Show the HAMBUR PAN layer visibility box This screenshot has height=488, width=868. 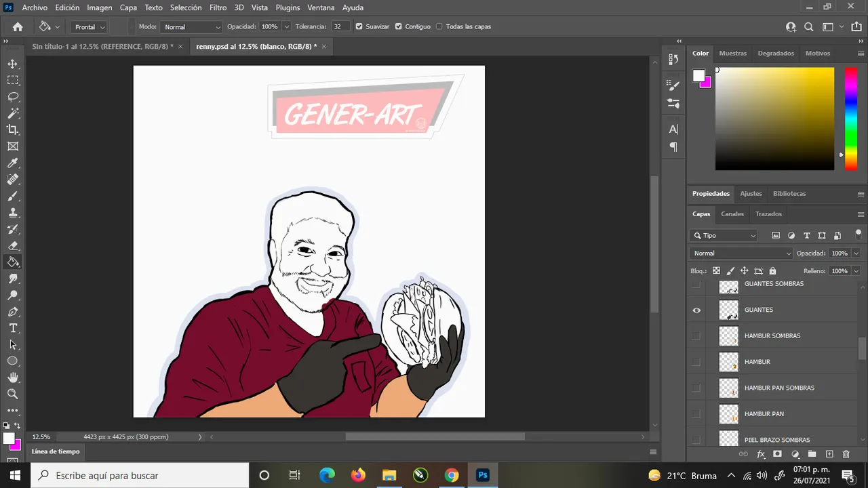pos(696,414)
